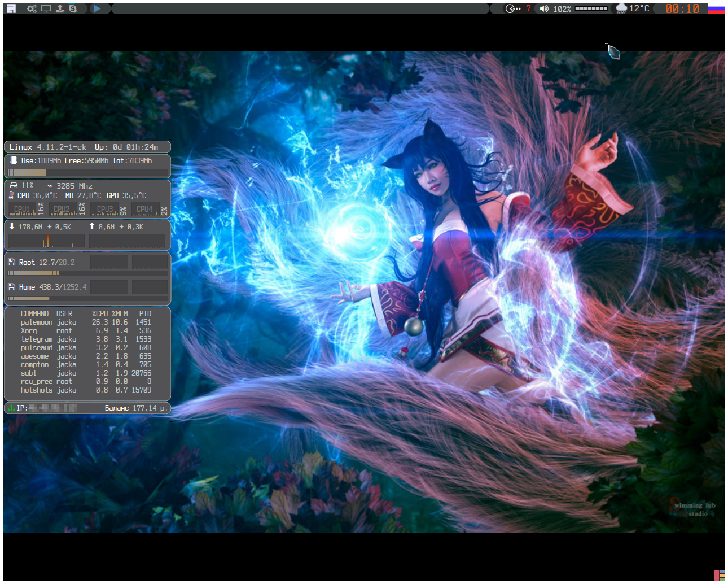Click the CPU load icon next to 11%

click(14, 185)
